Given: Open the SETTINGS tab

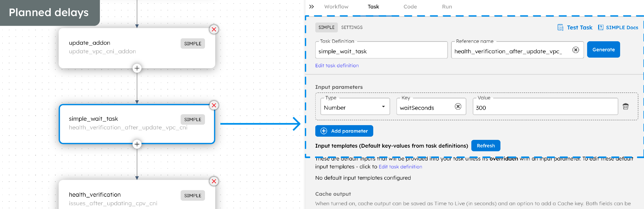Looking at the screenshot, I should tap(352, 27).
